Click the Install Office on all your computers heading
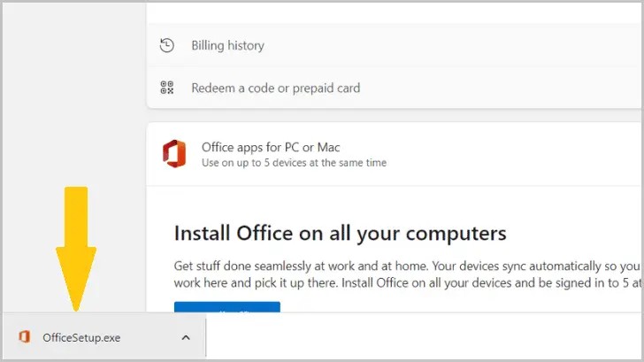This screenshot has height=362, width=644. 340,233
